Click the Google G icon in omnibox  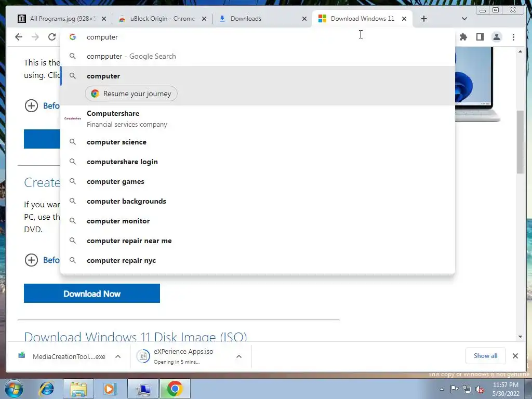point(73,37)
